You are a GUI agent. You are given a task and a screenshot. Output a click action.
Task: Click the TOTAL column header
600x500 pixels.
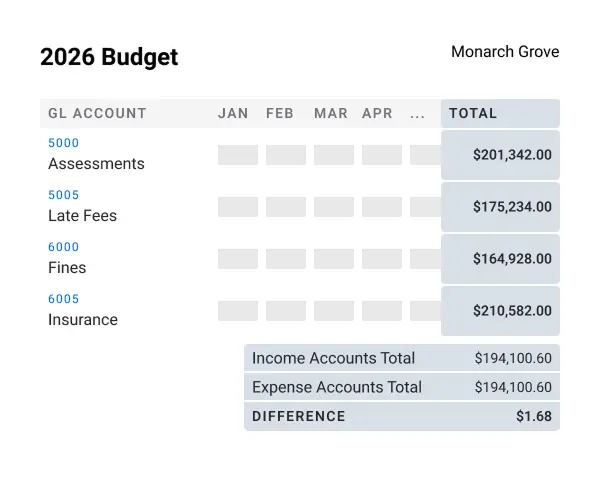click(x=473, y=114)
